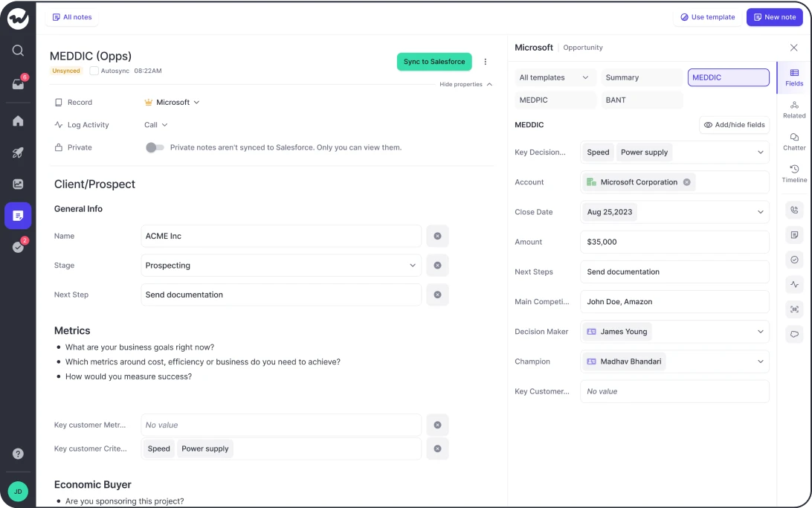Click the Amount field showing $35,000
The height and width of the screenshot is (508, 812).
pyautogui.click(x=674, y=242)
